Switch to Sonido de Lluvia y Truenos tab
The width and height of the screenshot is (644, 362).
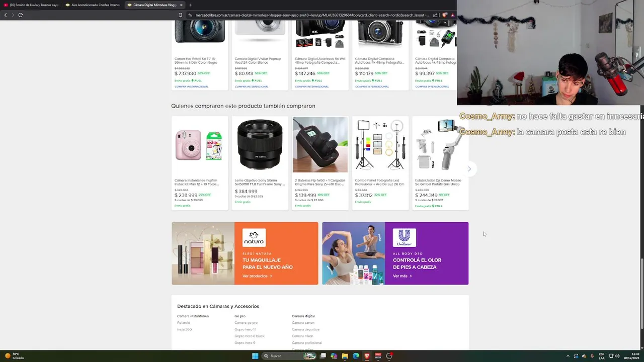click(x=31, y=5)
